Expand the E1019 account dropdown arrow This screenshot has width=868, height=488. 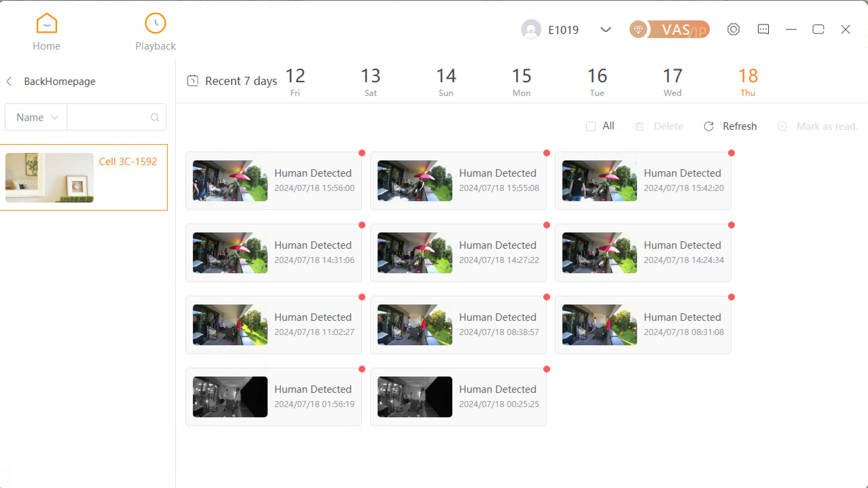pos(605,30)
